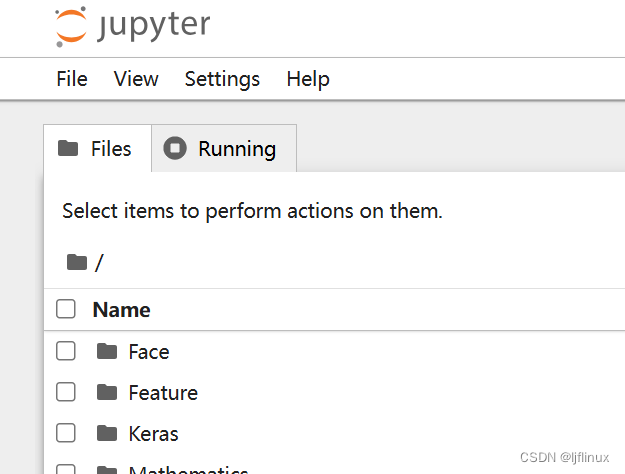Click the Keras folder icon
The width and height of the screenshot is (625, 474).
point(107,433)
